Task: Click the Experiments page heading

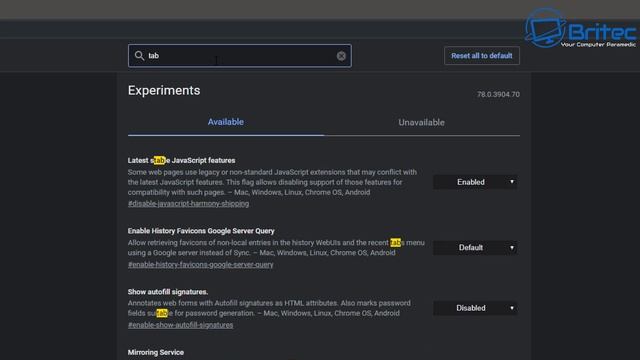Action: click(164, 91)
